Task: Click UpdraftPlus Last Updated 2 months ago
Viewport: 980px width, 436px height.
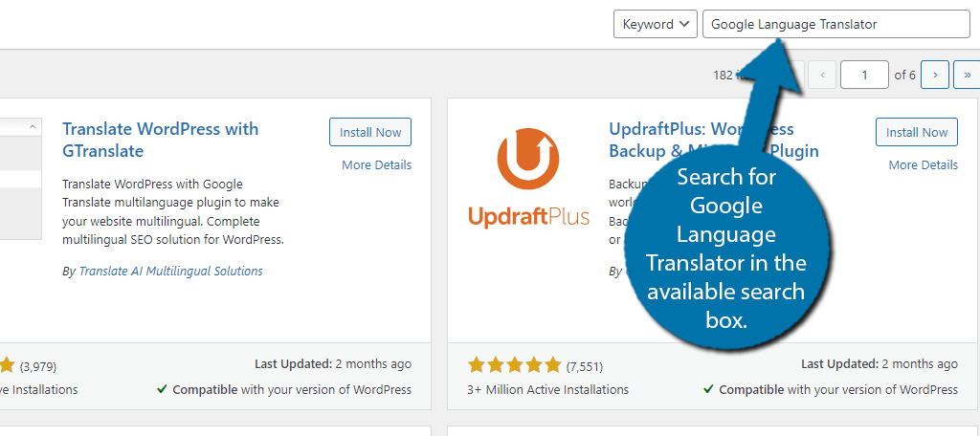Action: [880, 363]
